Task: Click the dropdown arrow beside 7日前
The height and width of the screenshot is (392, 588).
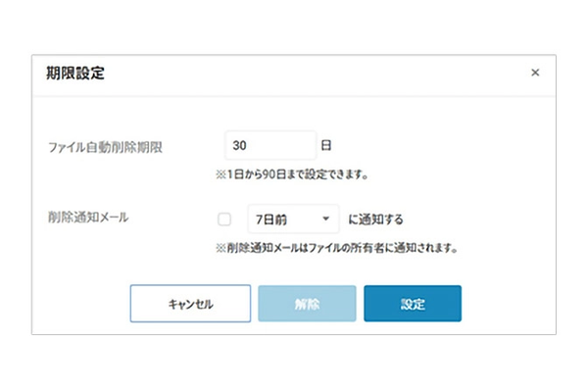Action: click(x=325, y=219)
